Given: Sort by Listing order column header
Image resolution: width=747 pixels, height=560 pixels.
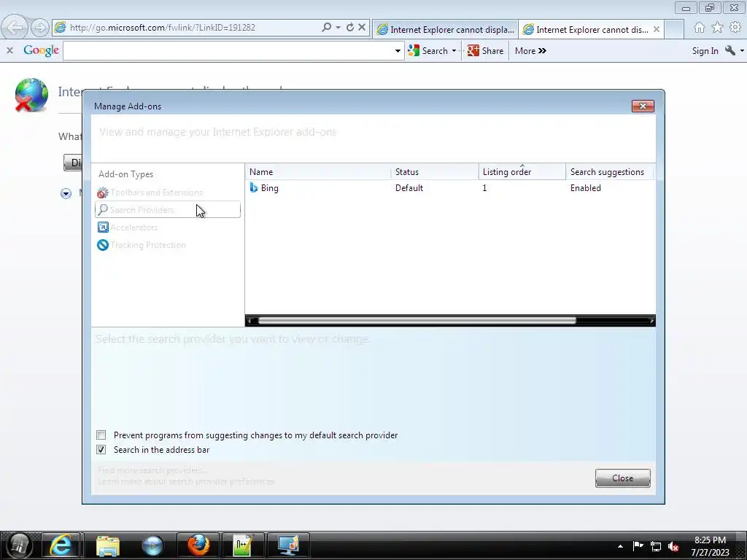Looking at the screenshot, I should pos(522,172).
